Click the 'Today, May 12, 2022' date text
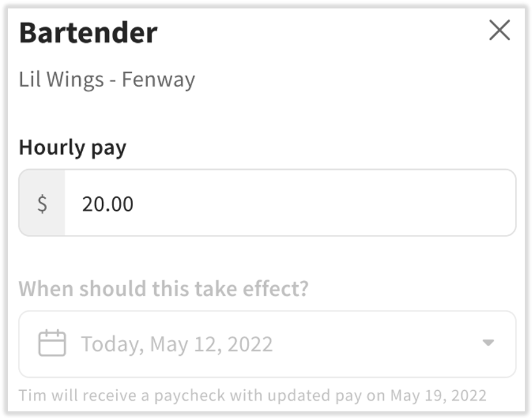Viewport: 532px width, 418px height. click(x=175, y=344)
